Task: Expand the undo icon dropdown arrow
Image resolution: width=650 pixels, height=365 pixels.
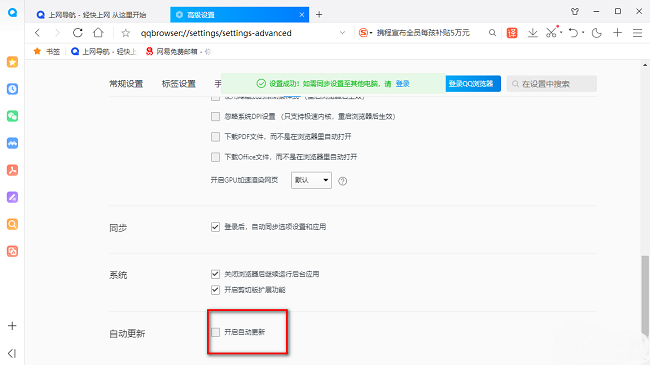Action: (x=583, y=33)
